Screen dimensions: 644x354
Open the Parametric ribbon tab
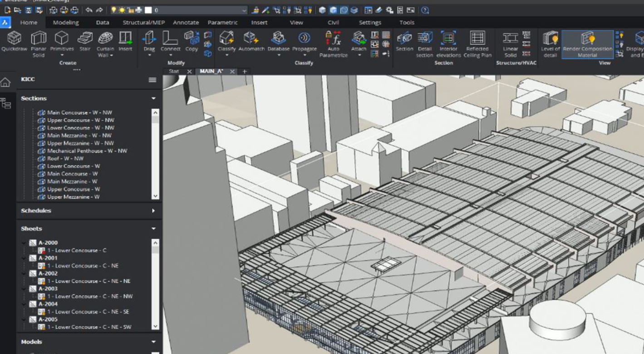223,22
